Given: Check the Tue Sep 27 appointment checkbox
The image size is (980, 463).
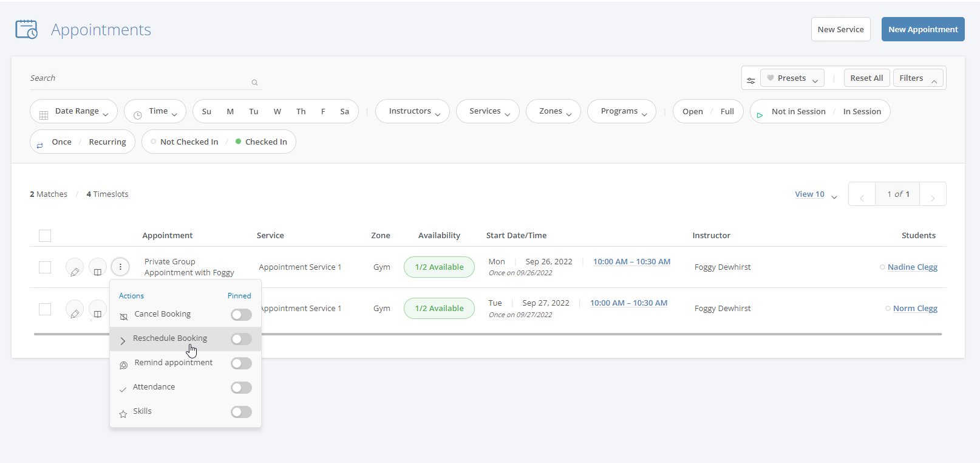Looking at the screenshot, I should [45, 309].
